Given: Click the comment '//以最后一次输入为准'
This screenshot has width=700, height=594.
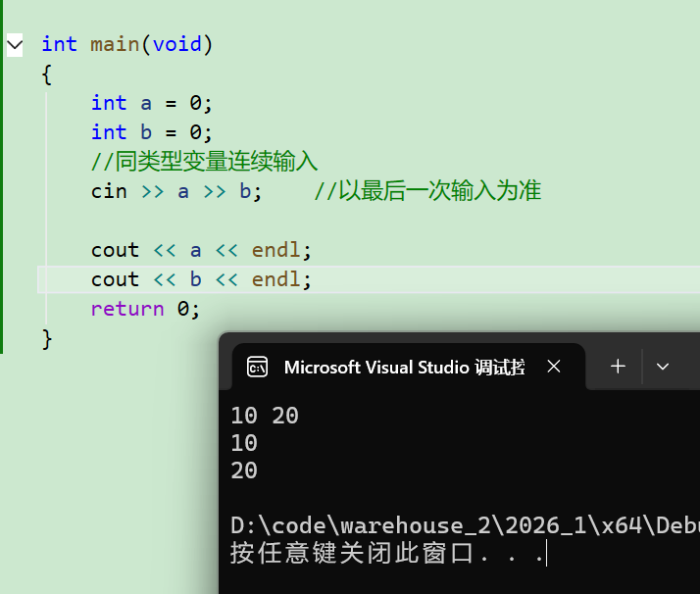Looking at the screenshot, I should click(427, 191).
